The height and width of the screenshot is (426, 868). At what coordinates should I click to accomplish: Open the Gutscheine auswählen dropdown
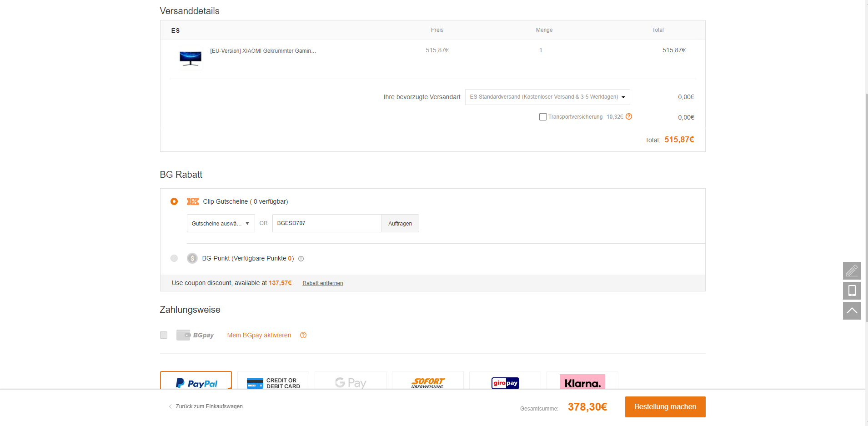click(221, 223)
